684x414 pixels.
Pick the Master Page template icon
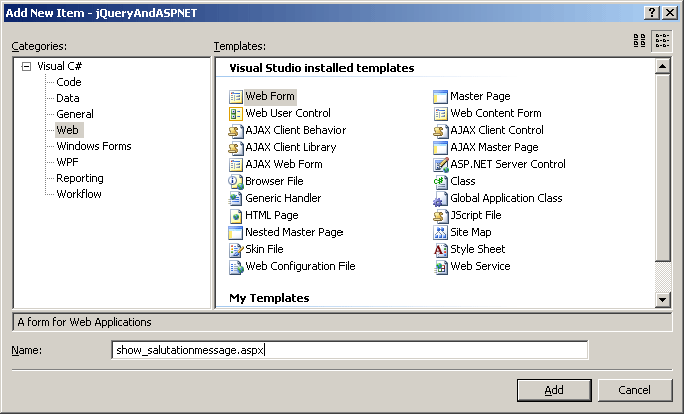[441, 97]
